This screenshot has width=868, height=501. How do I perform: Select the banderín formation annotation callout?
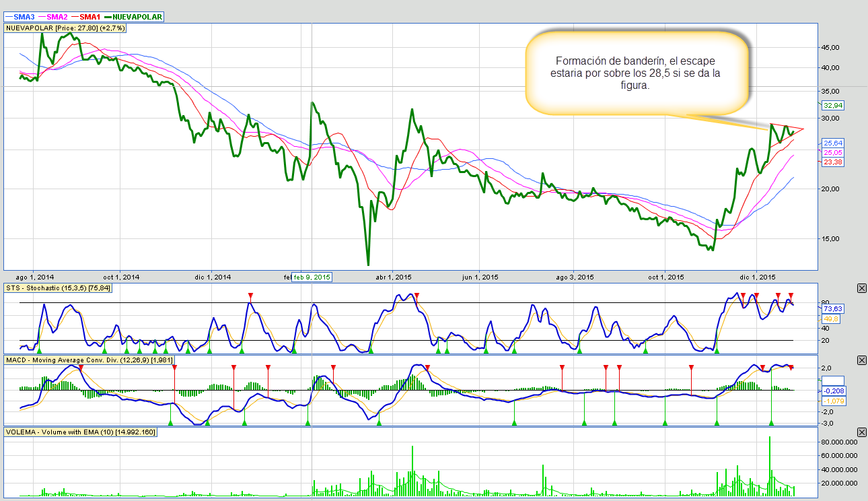coord(637,73)
